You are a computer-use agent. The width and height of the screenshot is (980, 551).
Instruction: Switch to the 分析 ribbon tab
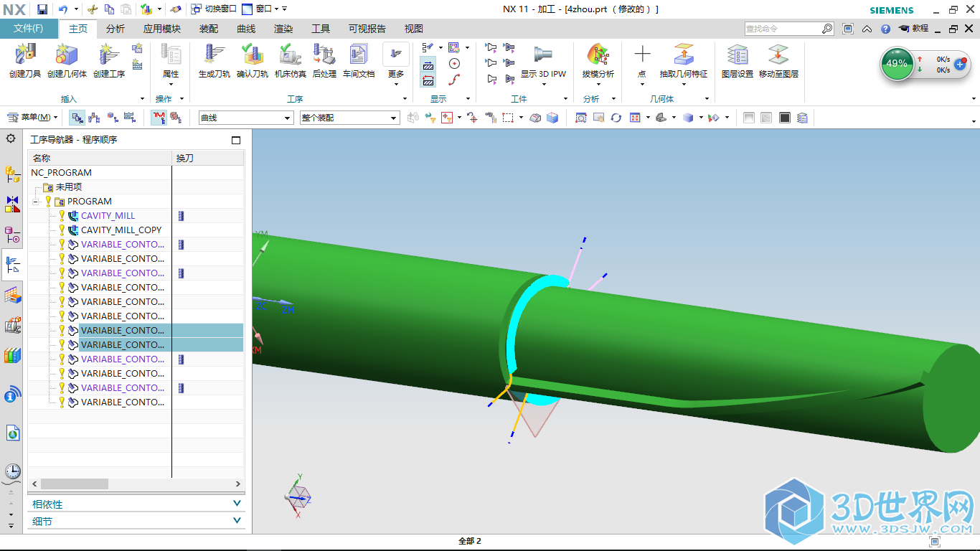(x=115, y=29)
